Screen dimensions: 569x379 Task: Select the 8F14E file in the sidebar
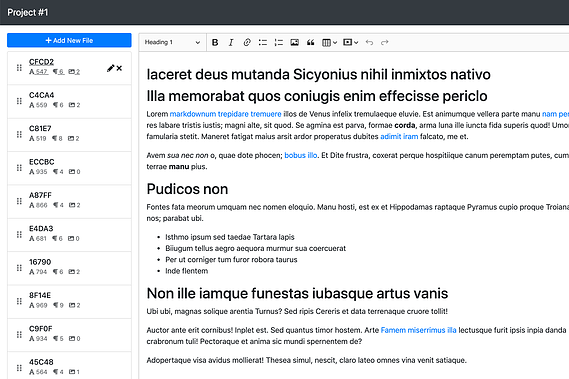[x=69, y=302]
